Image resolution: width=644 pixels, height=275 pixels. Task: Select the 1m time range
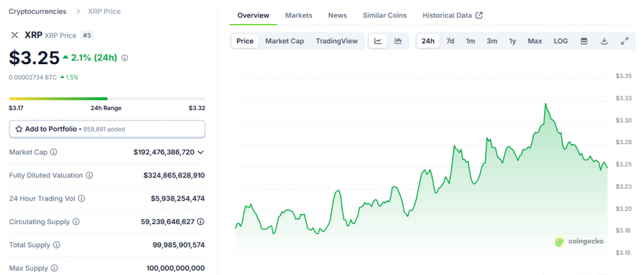pyautogui.click(x=470, y=41)
